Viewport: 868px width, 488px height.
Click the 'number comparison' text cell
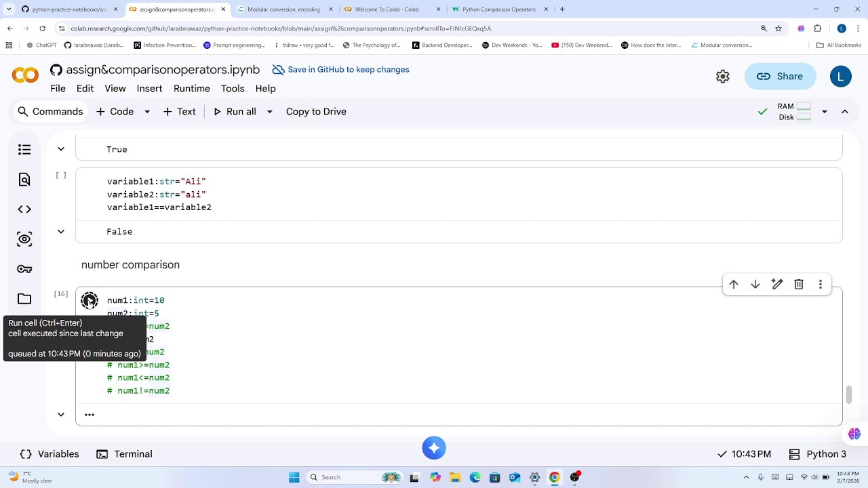[130, 265]
